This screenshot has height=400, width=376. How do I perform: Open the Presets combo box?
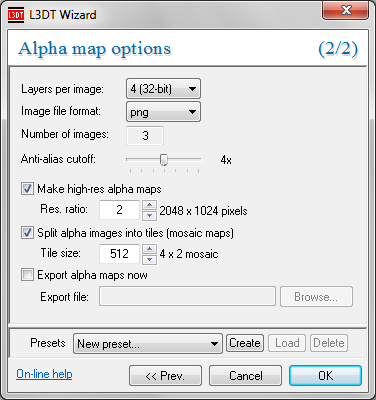coord(148,343)
